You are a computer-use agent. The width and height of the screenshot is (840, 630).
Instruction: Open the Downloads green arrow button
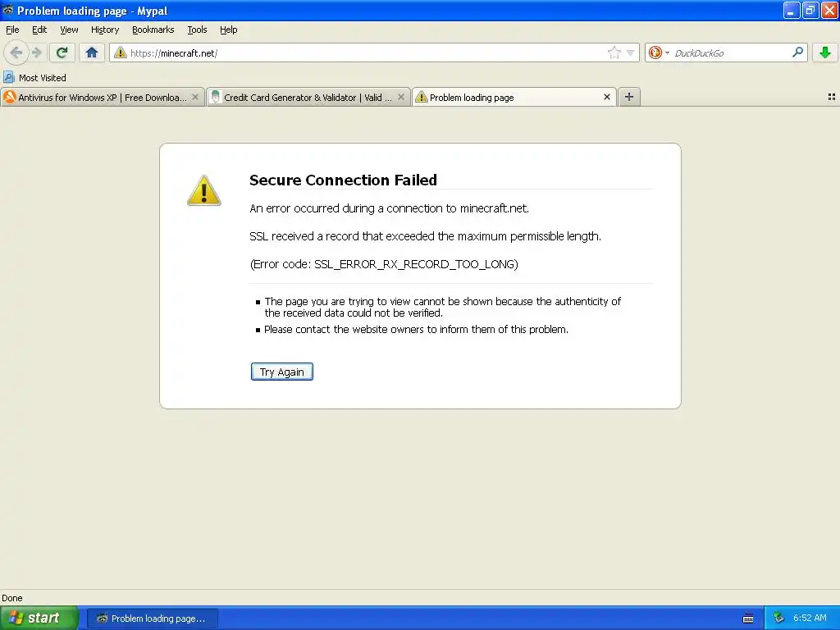point(825,52)
